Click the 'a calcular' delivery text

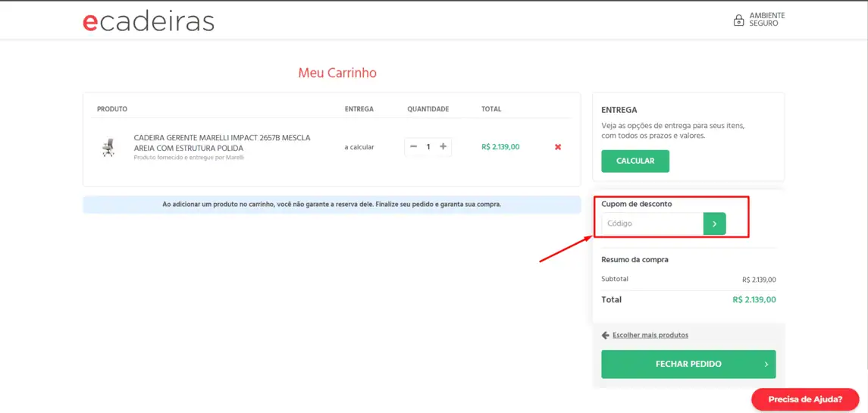(359, 147)
